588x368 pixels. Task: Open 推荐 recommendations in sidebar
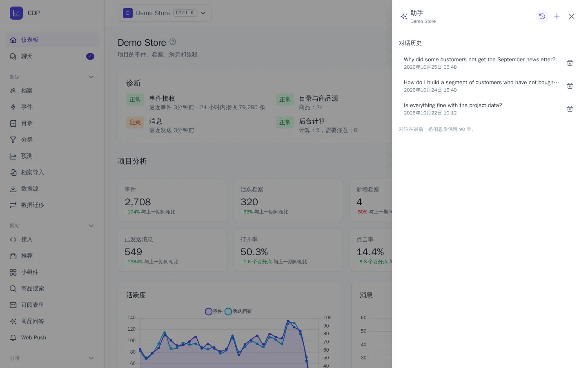click(52, 256)
